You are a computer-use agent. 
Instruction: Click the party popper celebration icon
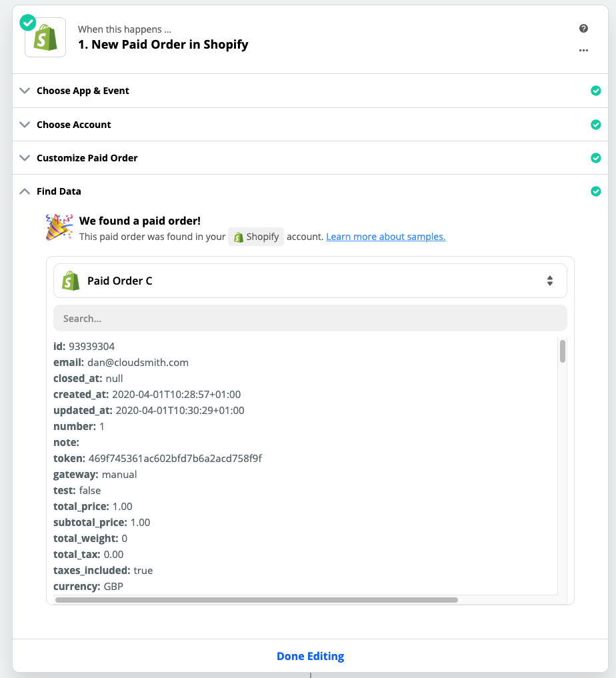tap(59, 227)
